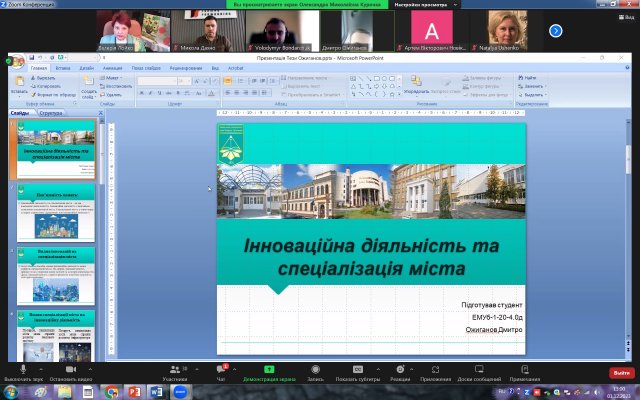The width and height of the screenshot is (640, 400).
Task: Click the red Выйти leave button
Action: click(620, 373)
